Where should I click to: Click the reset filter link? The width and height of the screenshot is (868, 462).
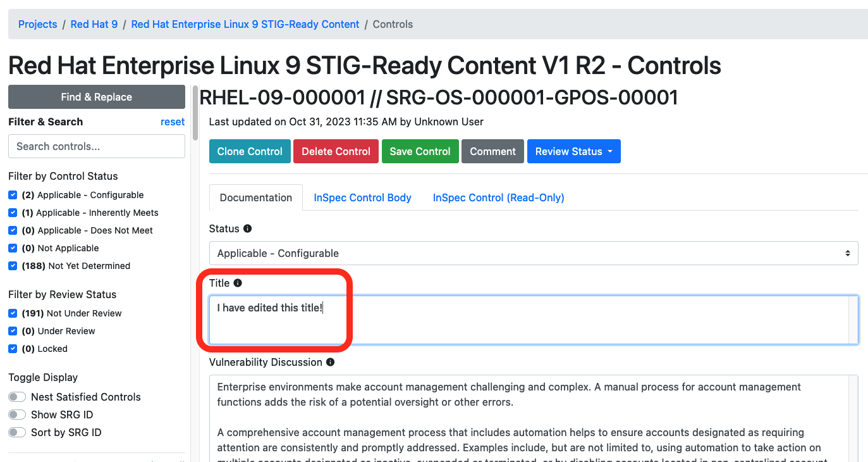[x=173, y=122]
